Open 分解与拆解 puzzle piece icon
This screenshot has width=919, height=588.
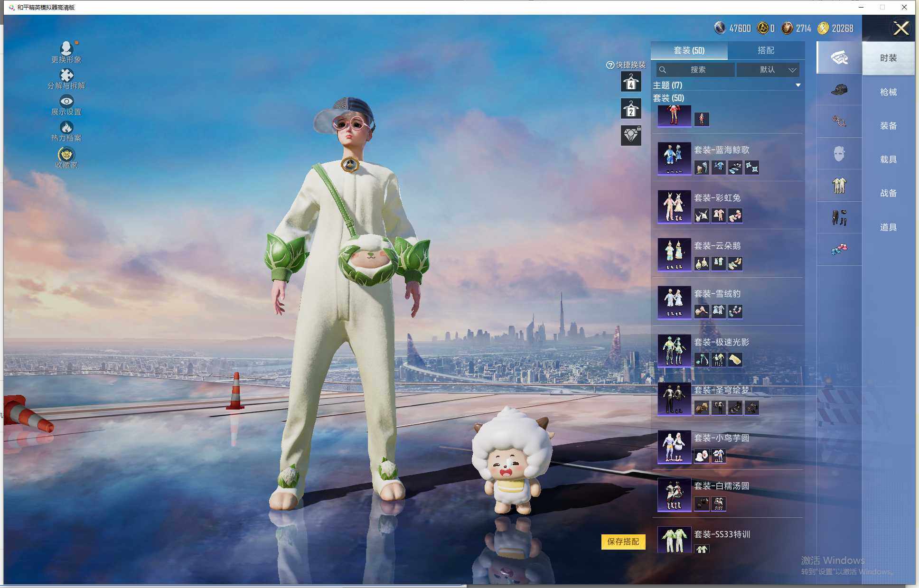coord(66,75)
